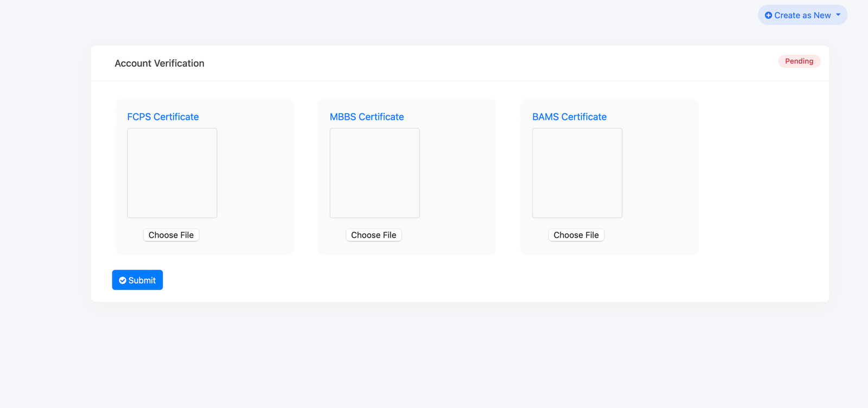Screen dimensions: 868x408
Task: Click the MBBS Certificate preview box
Action: 375,173
